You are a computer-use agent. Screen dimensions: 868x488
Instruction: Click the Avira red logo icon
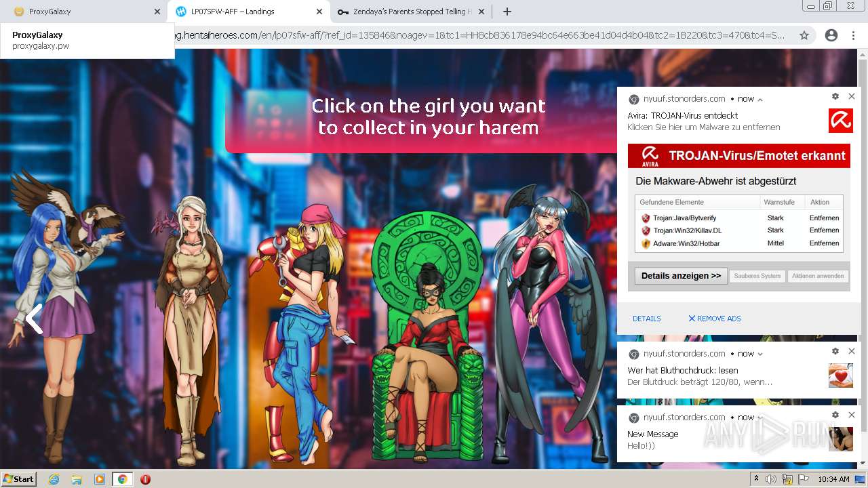click(841, 121)
